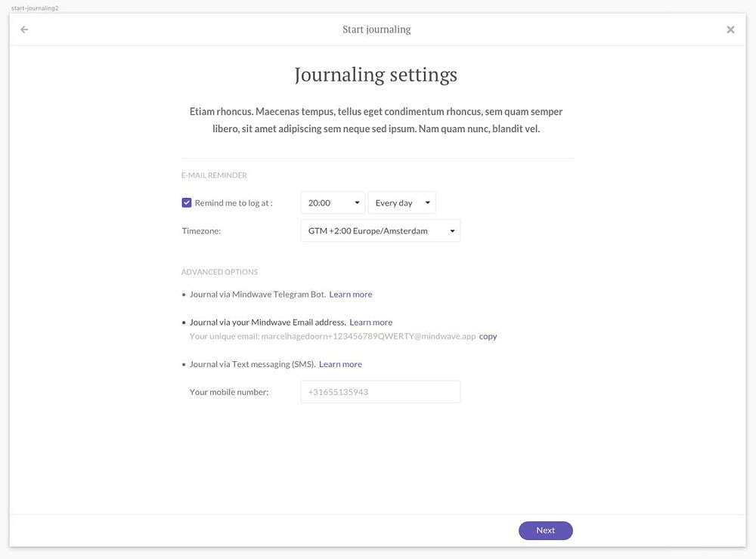
Task: Close the Start journaling dialog
Action: pos(730,29)
